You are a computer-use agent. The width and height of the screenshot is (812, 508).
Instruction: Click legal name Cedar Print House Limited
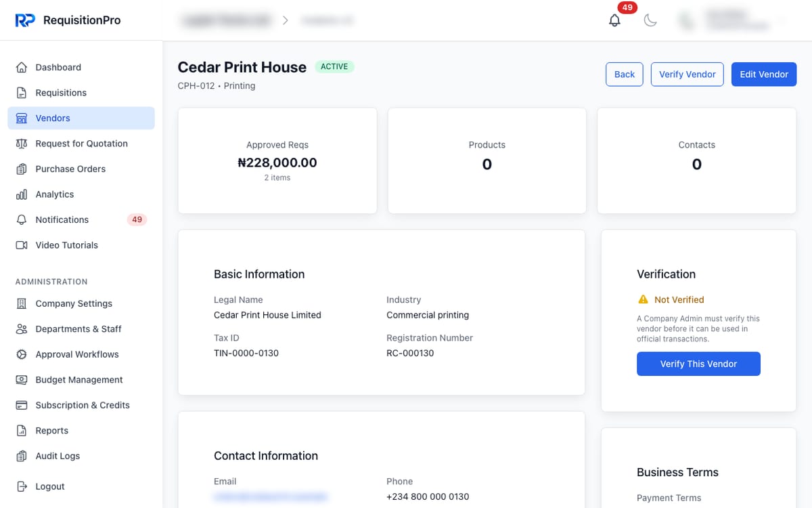267,315
